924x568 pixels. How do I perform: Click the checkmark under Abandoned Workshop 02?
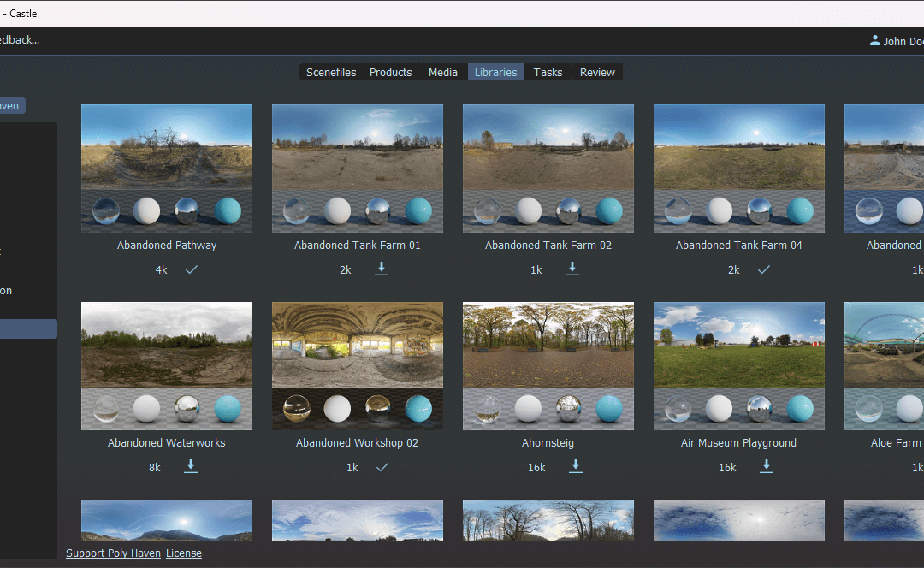click(382, 467)
